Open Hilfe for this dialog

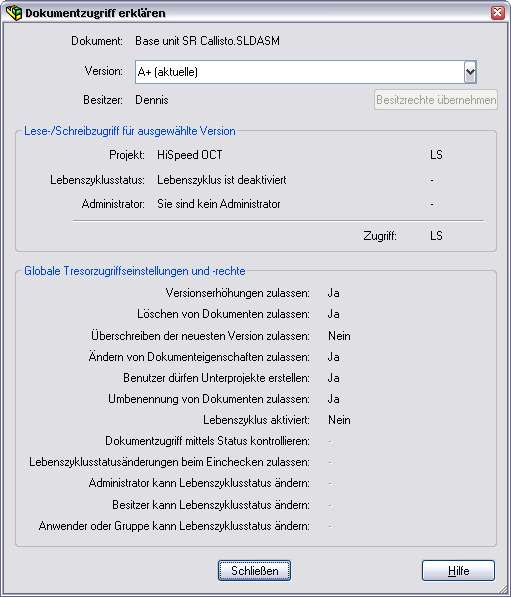click(458, 570)
